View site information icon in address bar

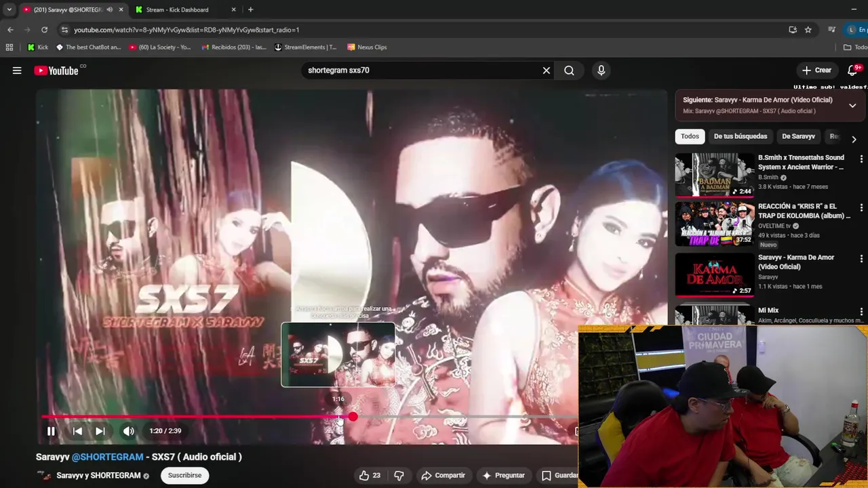click(64, 30)
